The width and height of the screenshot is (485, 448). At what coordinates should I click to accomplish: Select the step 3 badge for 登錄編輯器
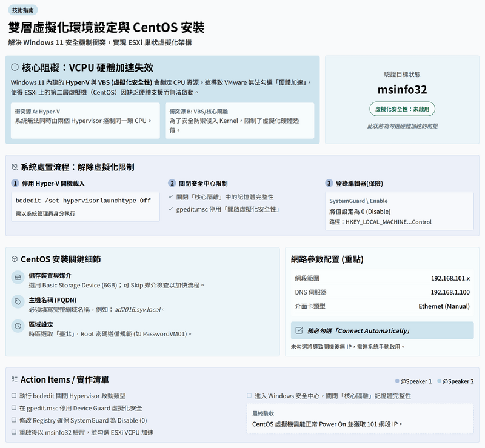[329, 183]
